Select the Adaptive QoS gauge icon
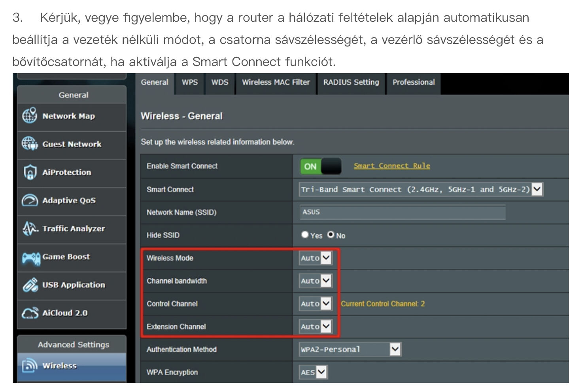Screen dimensions: 584x392 30,200
